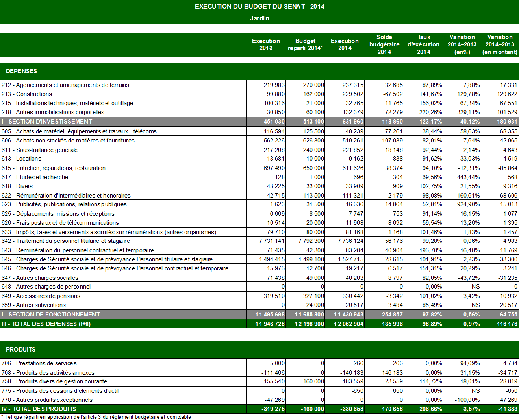
Task: Select the PRODUITS section heading
Action: 21,350
